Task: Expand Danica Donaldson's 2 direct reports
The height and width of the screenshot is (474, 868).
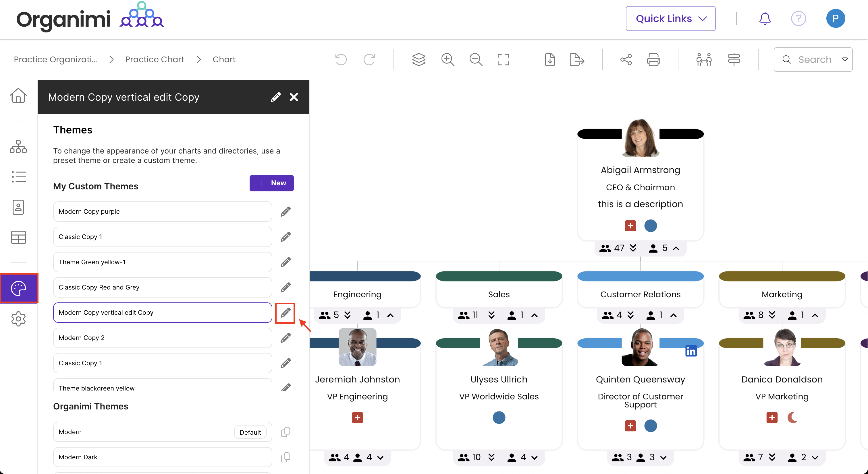Action: [x=815, y=458]
